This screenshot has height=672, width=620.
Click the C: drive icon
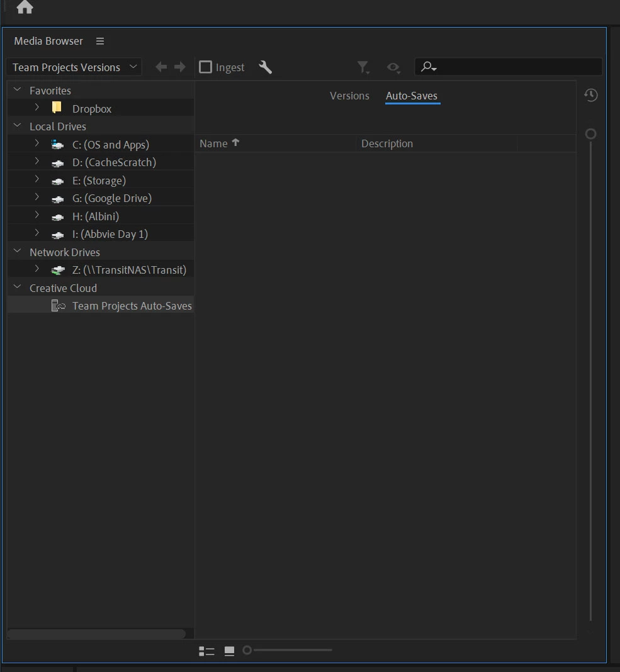pos(57,145)
